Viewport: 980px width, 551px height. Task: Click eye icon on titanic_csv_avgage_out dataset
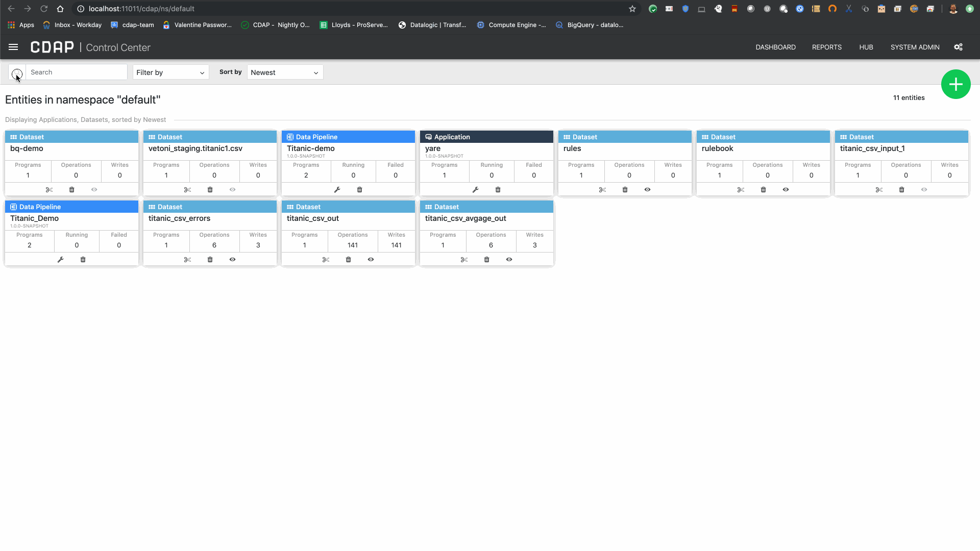click(509, 260)
